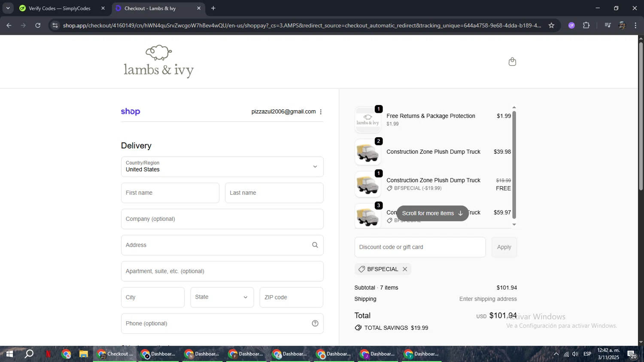
Task: Open the red app icon in taskbar
Action: click(x=48, y=354)
